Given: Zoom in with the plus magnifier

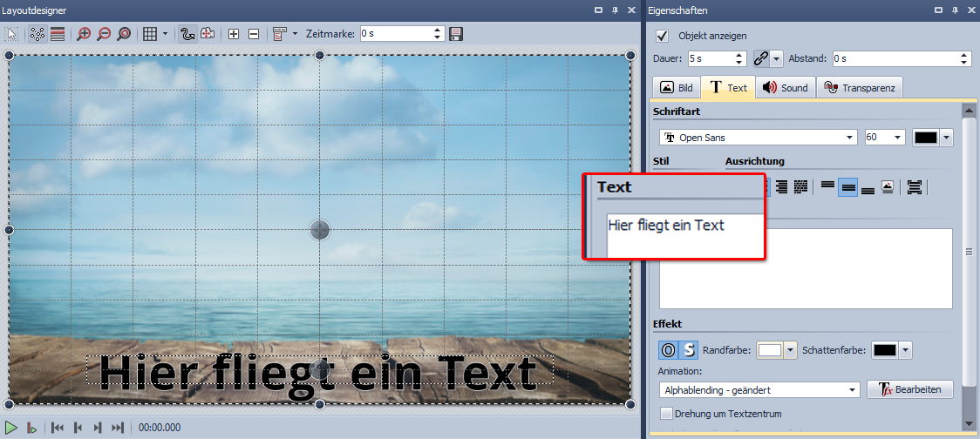Looking at the screenshot, I should pyautogui.click(x=83, y=34).
